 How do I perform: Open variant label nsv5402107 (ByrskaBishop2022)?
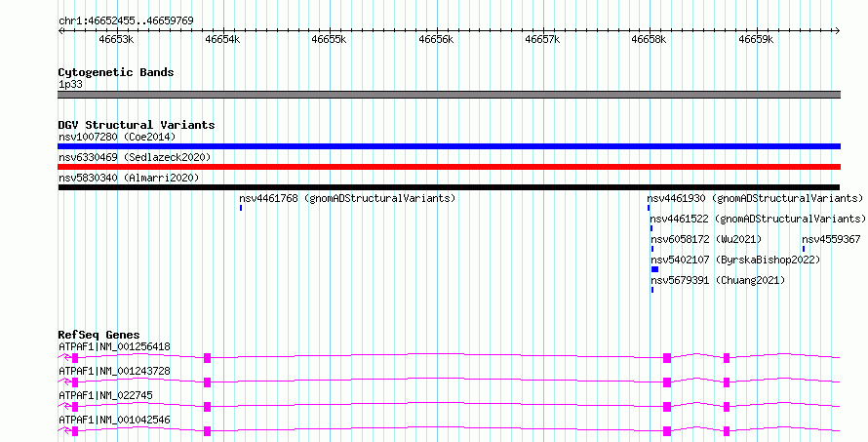(735, 260)
